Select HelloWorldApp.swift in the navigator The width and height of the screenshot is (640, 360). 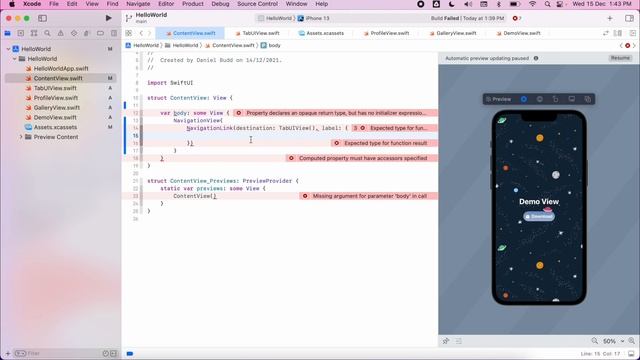pos(60,69)
